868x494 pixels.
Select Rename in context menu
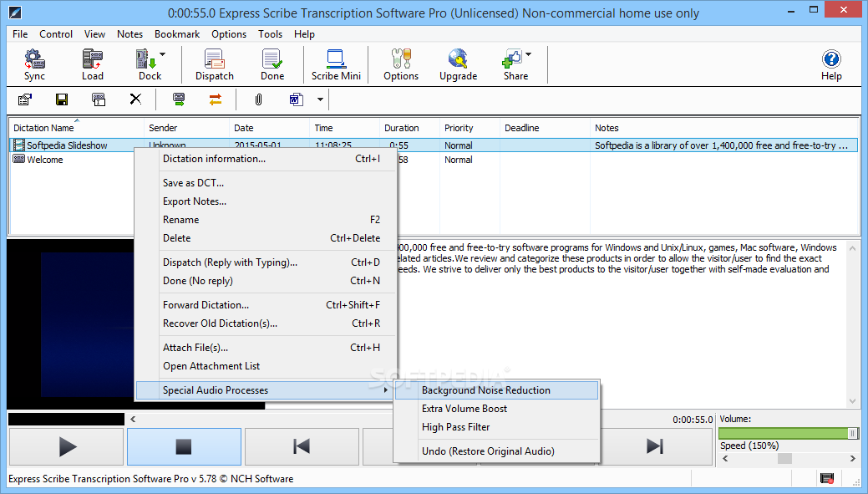266,219
